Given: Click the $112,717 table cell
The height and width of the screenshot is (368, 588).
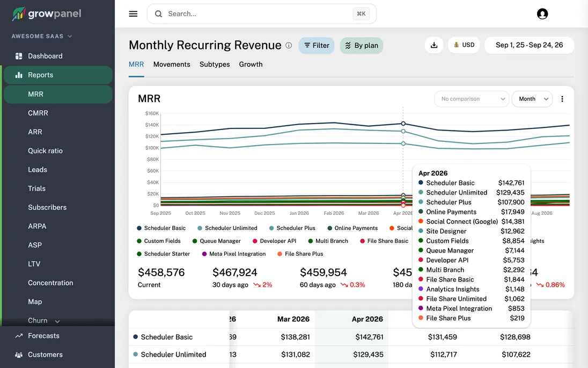Looking at the screenshot, I should 443,355.
